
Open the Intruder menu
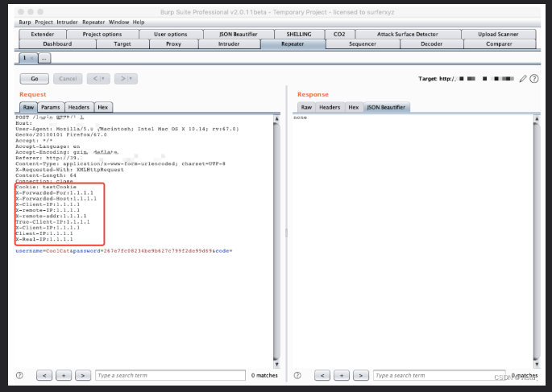pos(67,23)
